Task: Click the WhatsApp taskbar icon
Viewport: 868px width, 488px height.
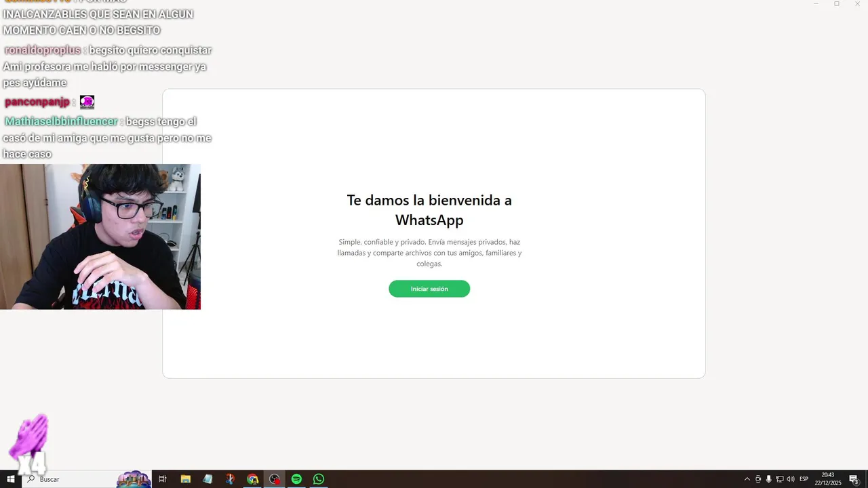Action: (x=319, y=479)
